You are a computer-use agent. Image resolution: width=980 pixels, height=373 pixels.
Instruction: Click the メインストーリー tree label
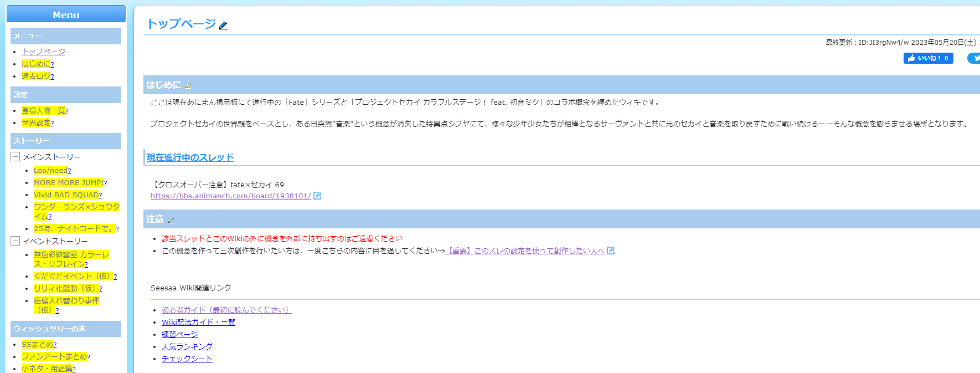pyautogui.click(x=51, y=157)
